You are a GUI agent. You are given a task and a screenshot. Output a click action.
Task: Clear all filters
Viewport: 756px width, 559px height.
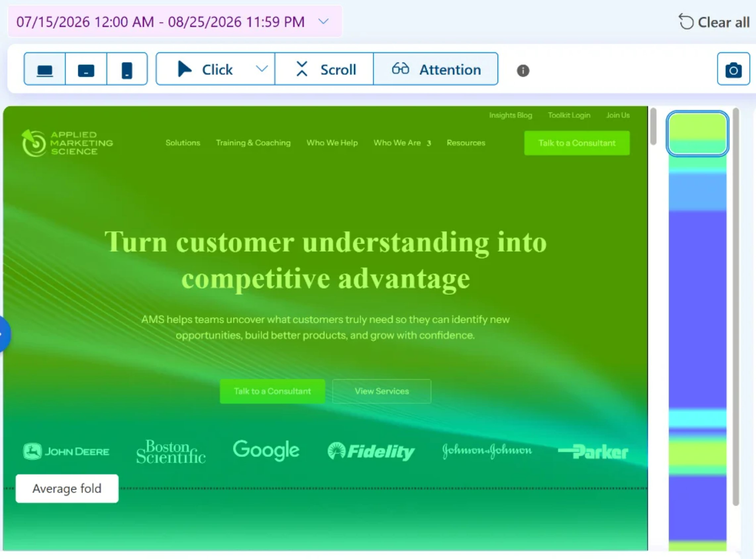point(714,22)
